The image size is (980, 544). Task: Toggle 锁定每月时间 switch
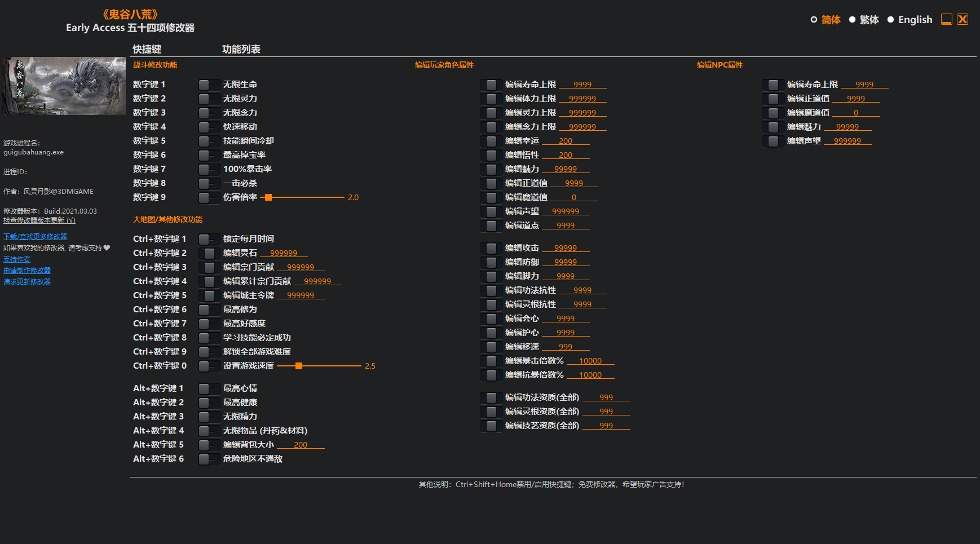(x=209, y=239)
